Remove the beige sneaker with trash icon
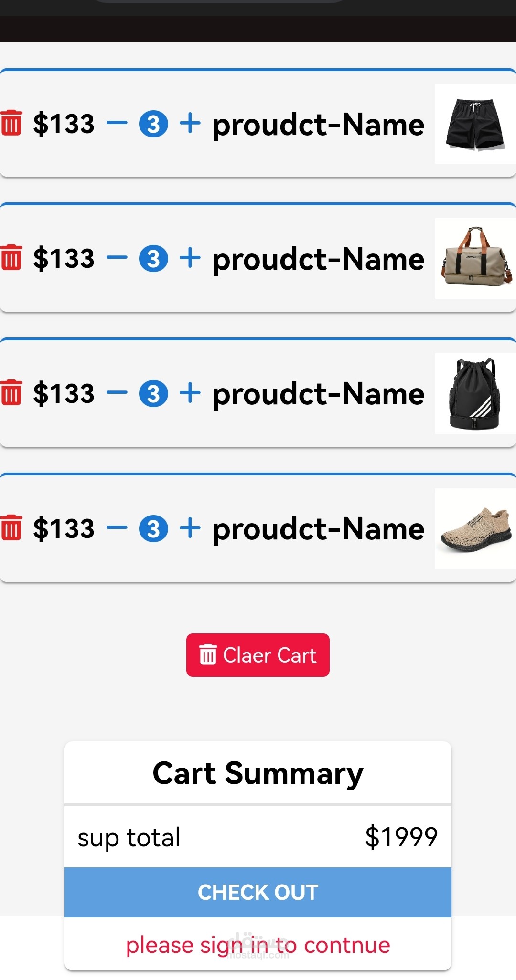Image resolution: width=516 pixels, height=980 pixels. [11, 528]
